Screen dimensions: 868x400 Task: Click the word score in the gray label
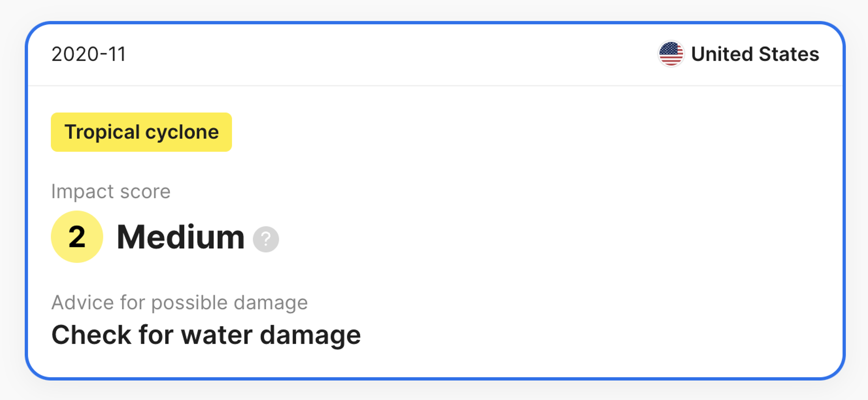(145, 192)
